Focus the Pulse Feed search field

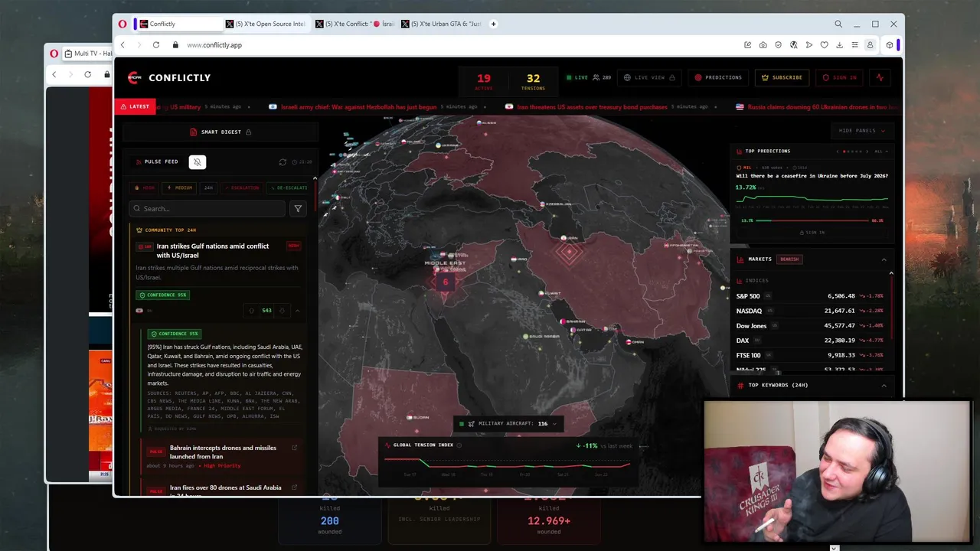(207, 208)
